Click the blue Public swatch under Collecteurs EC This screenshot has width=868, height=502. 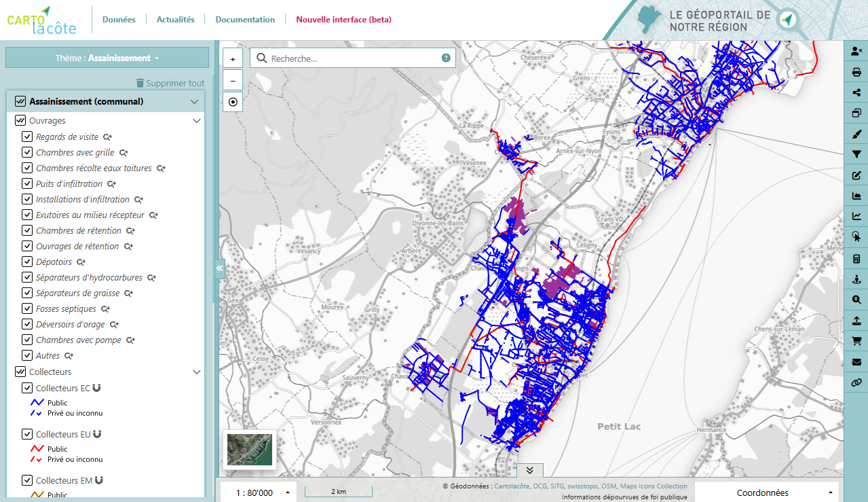pyautogui.click(x=37, y=403)
